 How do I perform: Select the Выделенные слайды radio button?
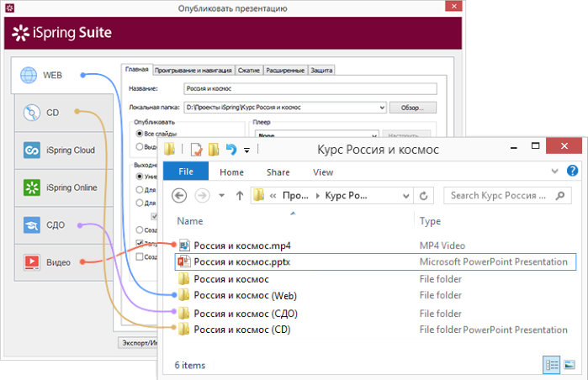(x=139, y=146)
